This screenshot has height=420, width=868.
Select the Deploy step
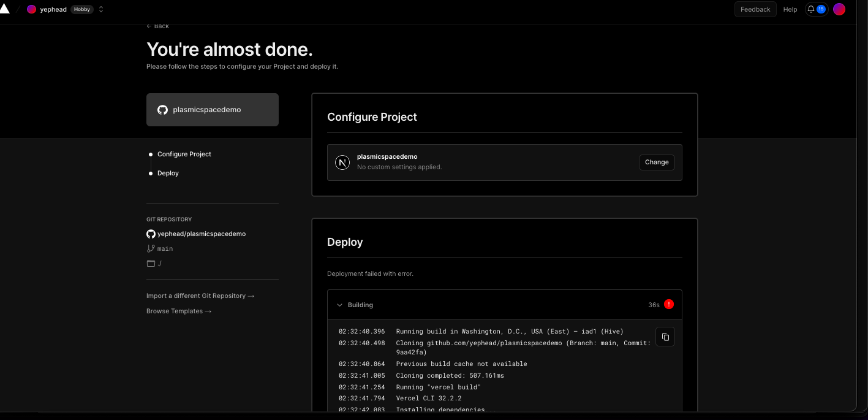pyautogui.click(x=168, y=173)
